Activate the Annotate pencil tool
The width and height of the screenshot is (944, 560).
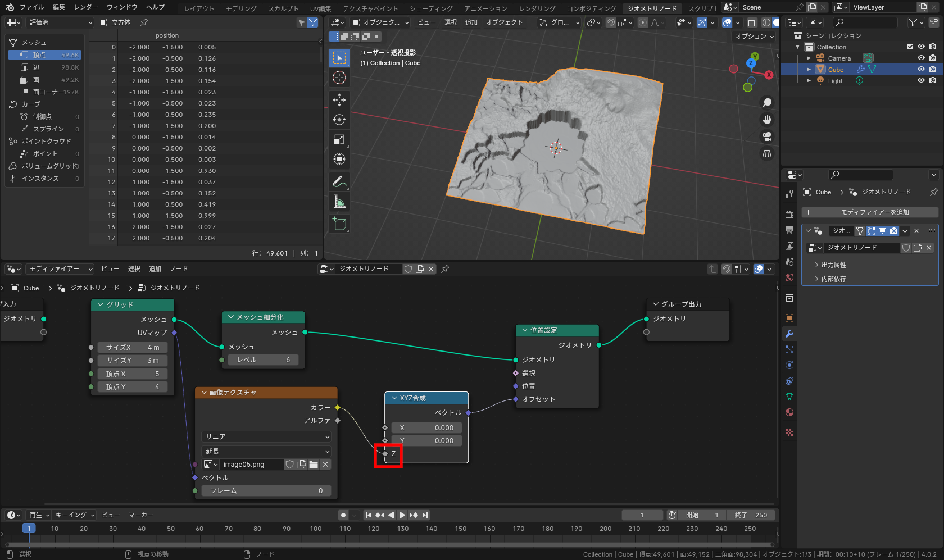339,181
